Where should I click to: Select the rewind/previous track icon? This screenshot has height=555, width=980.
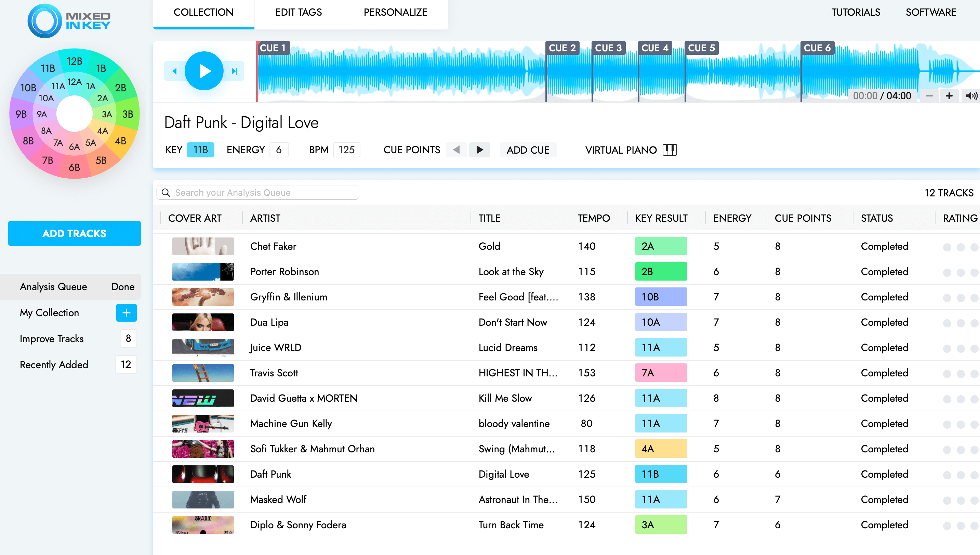point(174,70)
